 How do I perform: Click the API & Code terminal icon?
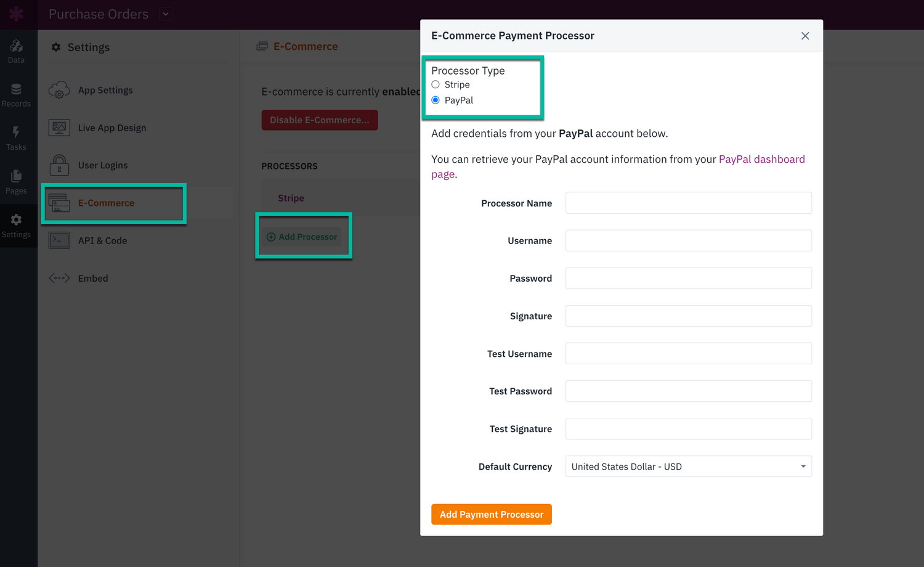(59, 240)
